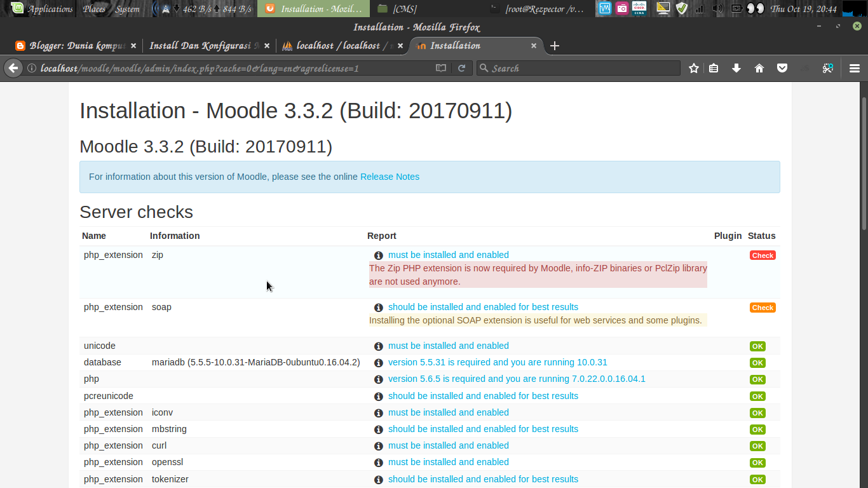Open the Firefox hamburger menu
The image size is (868, 488).
pos(855,68)
